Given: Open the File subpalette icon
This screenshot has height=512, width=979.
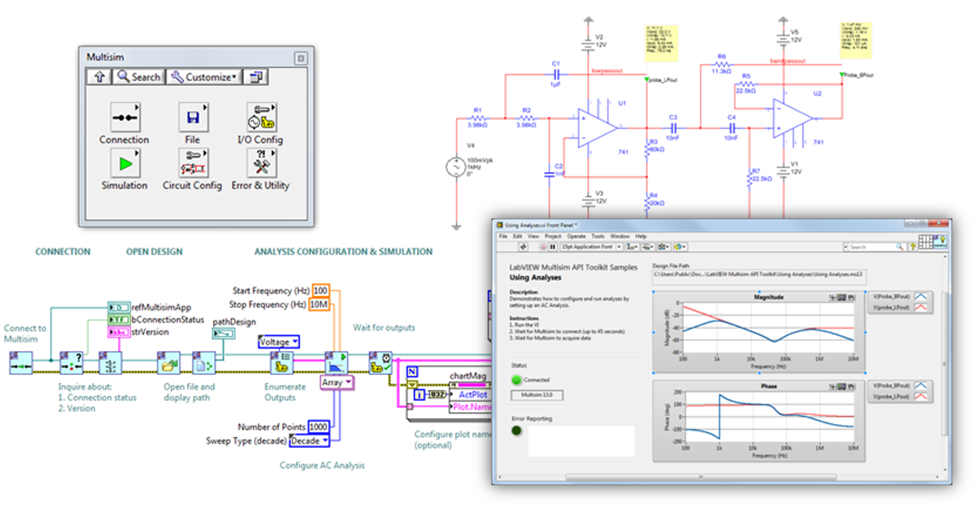Looking at the screenshot, I should (192, 114).
